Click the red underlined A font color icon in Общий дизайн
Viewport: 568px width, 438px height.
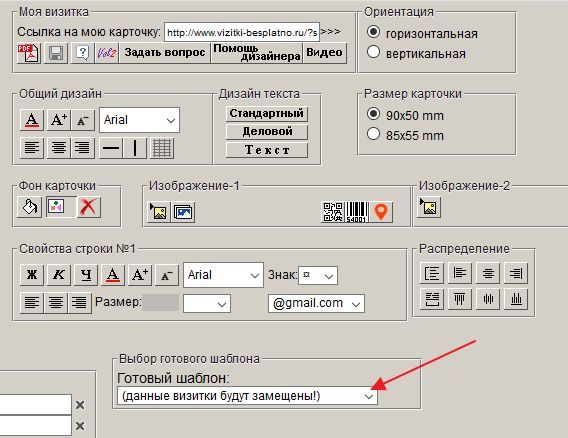(32, 120)
